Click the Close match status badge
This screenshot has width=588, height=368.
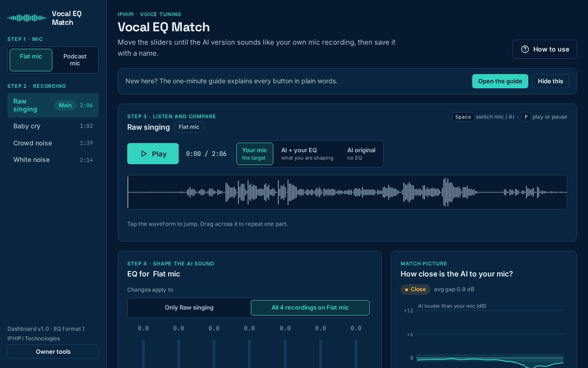coord(415,289)
